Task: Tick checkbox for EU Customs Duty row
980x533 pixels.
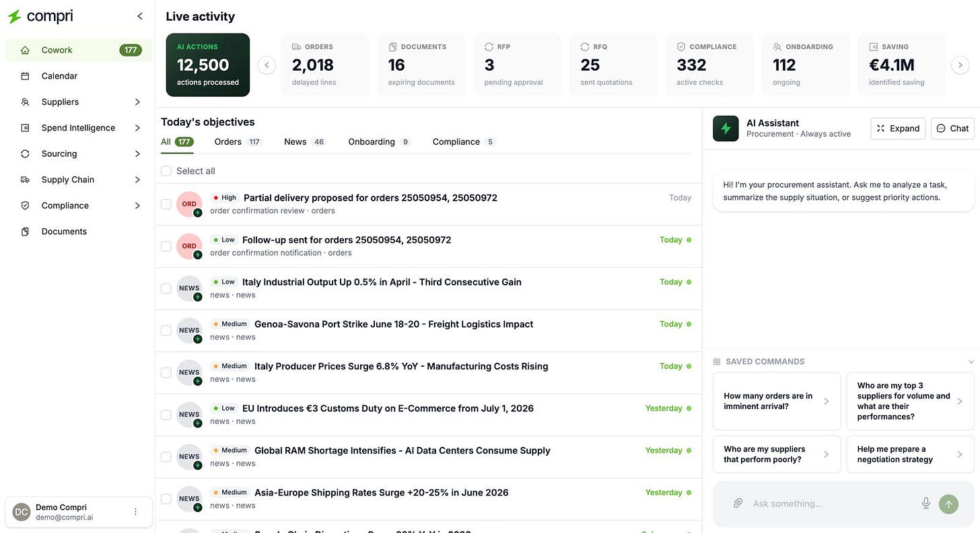Action: point(166,415)
